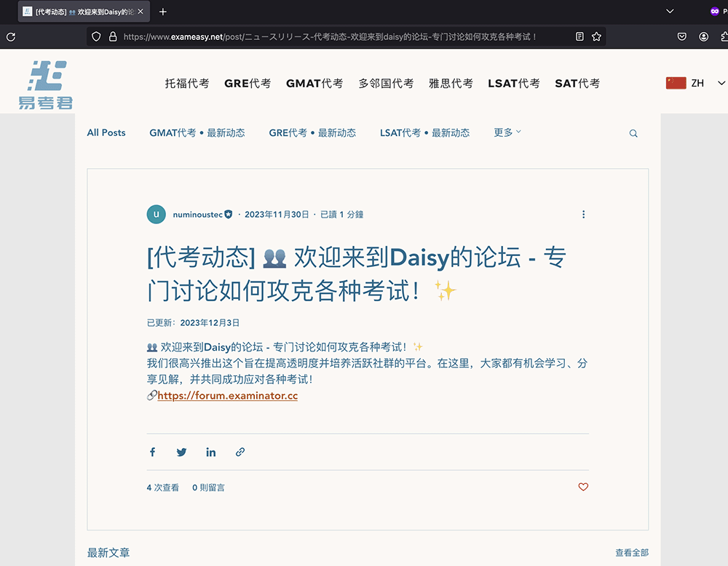Click the post title heading about Daisy论坛

357,274
